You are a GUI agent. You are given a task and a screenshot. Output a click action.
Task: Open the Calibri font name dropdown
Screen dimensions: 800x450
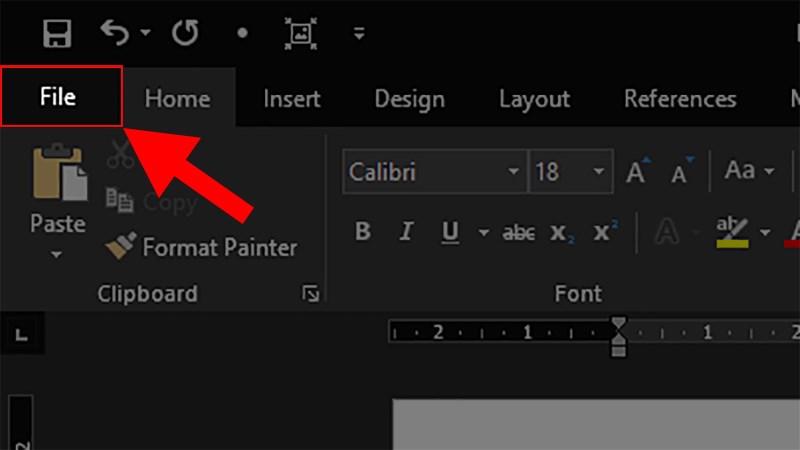[514, 172]
